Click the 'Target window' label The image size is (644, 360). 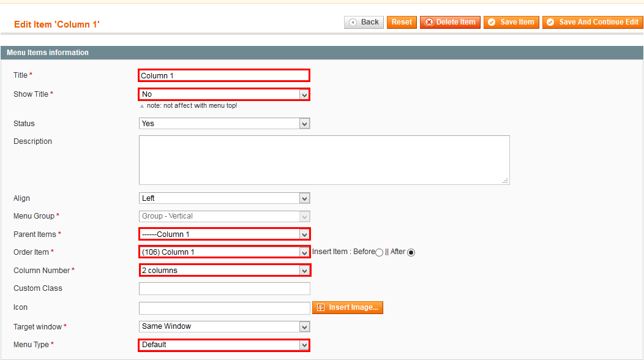click(37, 327)
